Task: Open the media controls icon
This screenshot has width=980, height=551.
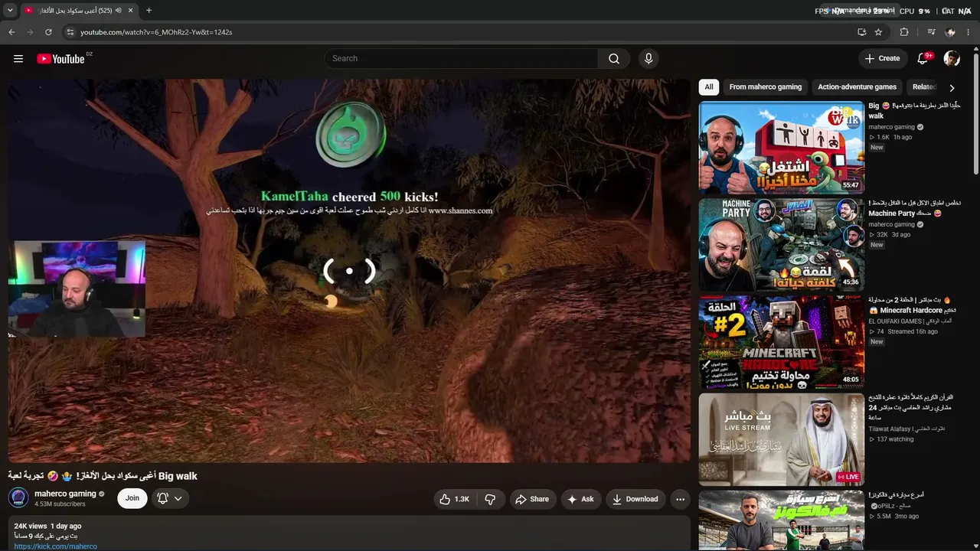Action: click(931, 32)
